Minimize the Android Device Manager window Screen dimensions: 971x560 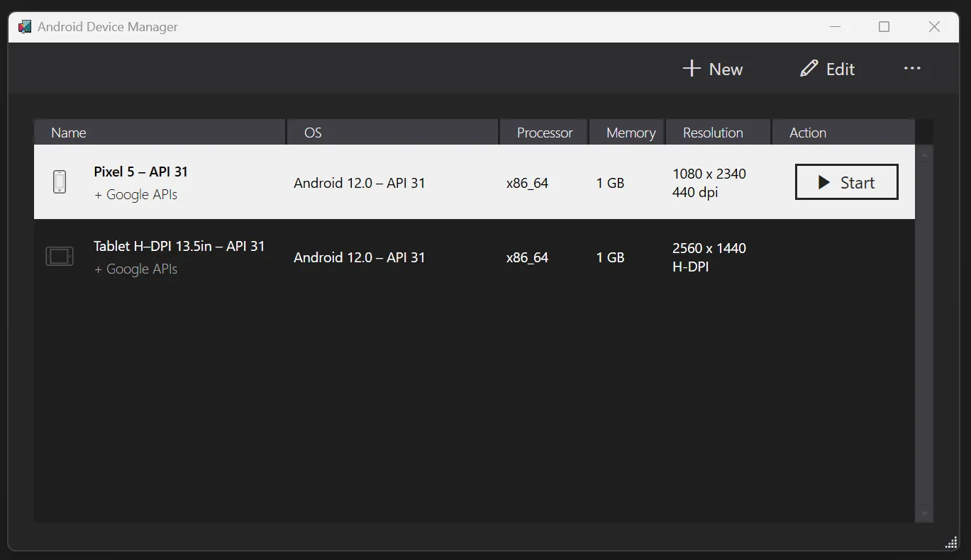click(836, 27)
